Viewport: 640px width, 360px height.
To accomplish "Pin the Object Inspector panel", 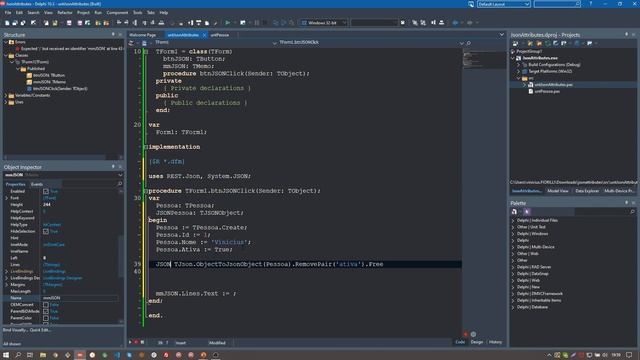I will tap(113, 167).
